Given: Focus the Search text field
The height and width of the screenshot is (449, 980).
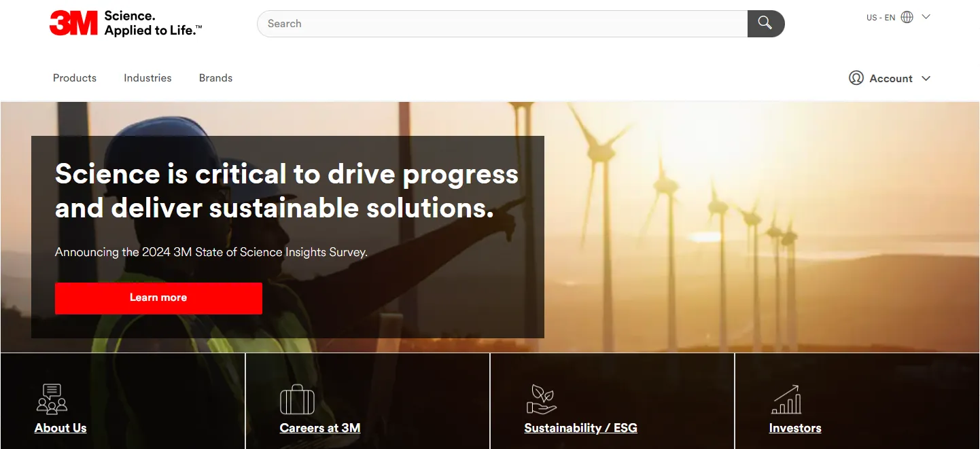Looking at the screenshot, I should pyautogui.click(x=503, y=24).
